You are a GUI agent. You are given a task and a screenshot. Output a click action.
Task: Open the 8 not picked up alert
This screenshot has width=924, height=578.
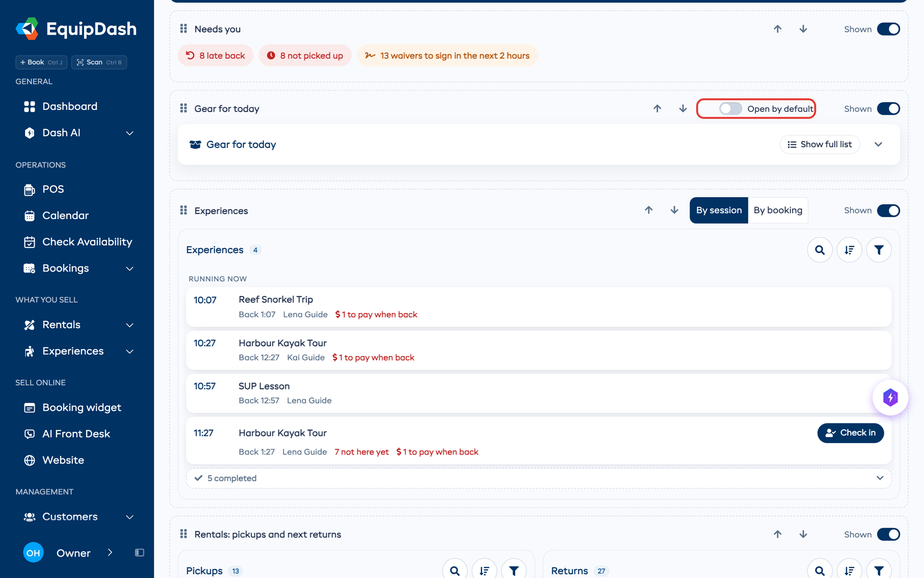coord(305,55)
